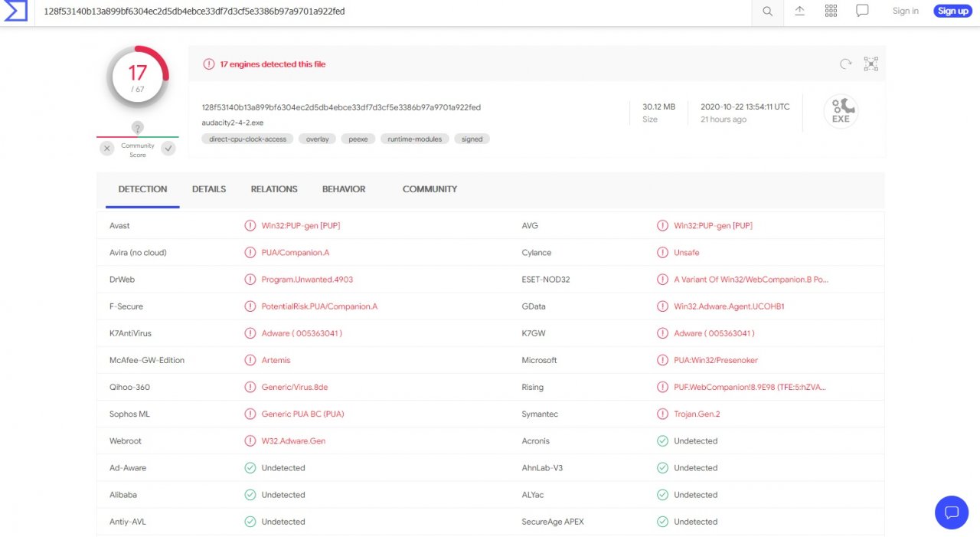This screenshot has width=980, height=537.
Task: Click the Program.Unwanted.4903 result
Action: point(307,280)
